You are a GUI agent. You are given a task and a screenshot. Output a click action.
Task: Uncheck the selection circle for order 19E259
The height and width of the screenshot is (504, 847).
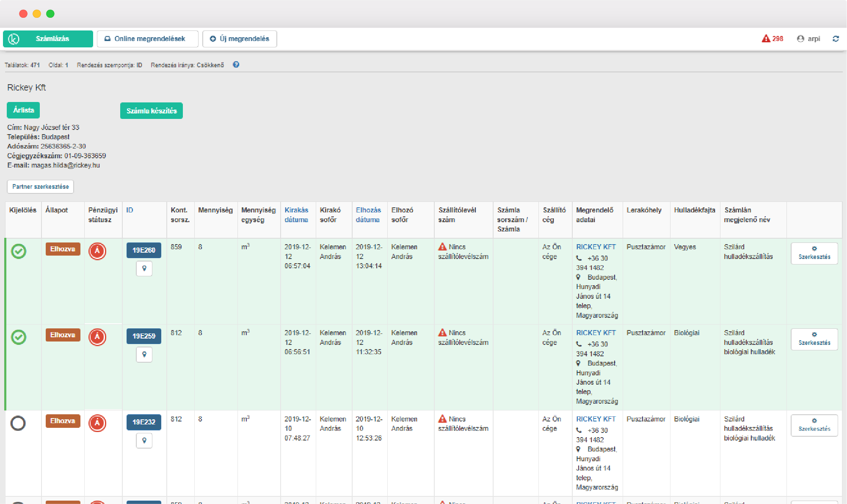(x=19, y=337)
